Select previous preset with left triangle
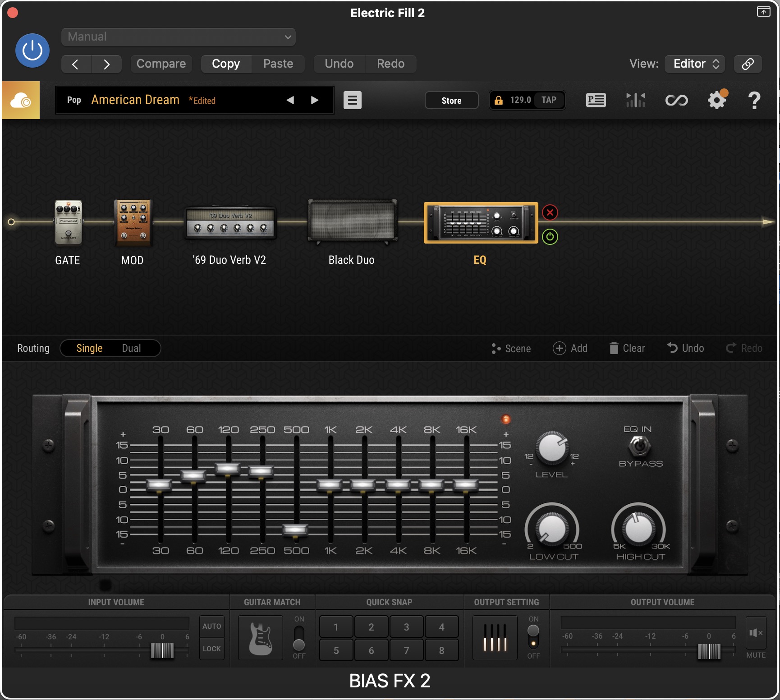 click(x=290, y=100)
